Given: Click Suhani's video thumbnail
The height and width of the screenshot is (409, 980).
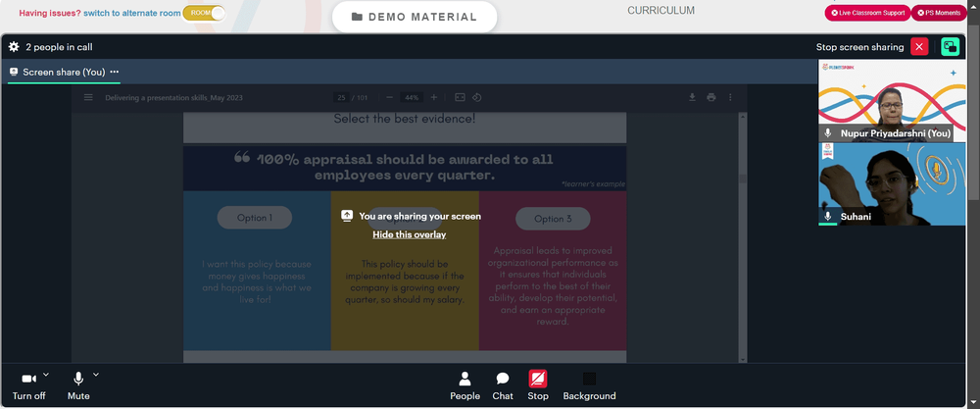Looking at the screenshot, I should 892,183.
